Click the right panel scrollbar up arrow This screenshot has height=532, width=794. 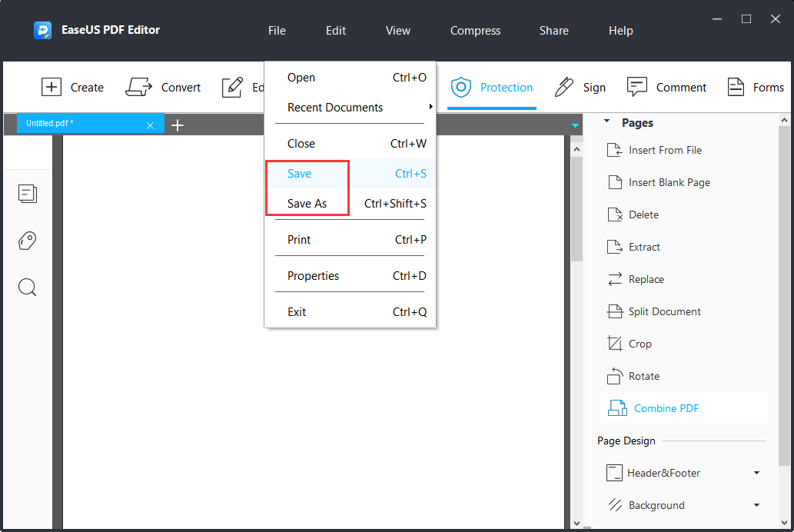pos(784,121)
